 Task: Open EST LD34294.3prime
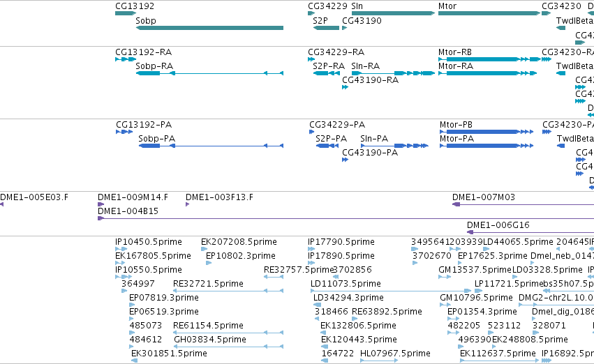(x=348, y=298)
